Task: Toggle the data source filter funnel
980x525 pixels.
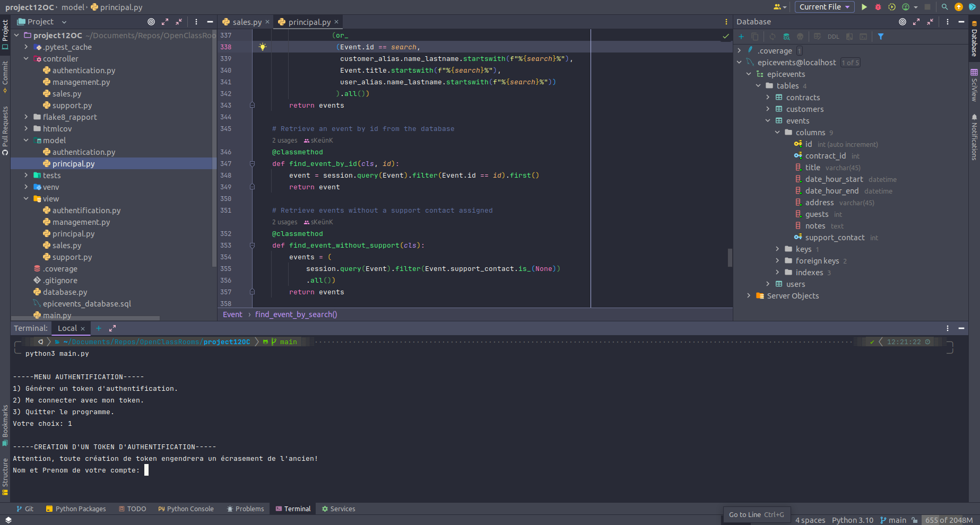Action: pos(881,37)
